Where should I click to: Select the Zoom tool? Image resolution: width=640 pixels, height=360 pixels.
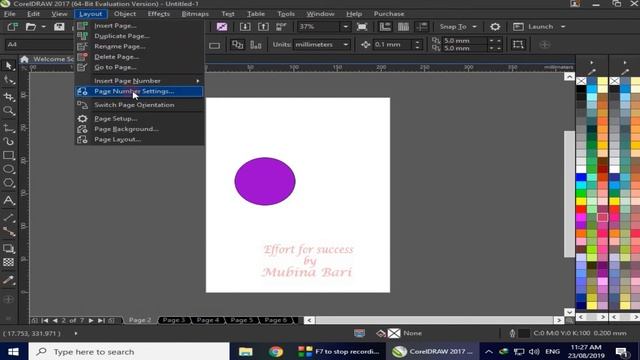point(9,111)
